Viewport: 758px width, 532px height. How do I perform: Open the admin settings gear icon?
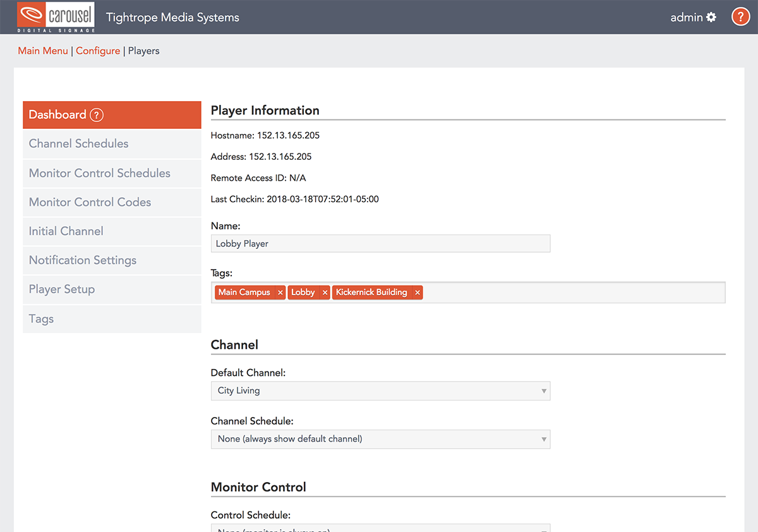(x=713, y=17)
